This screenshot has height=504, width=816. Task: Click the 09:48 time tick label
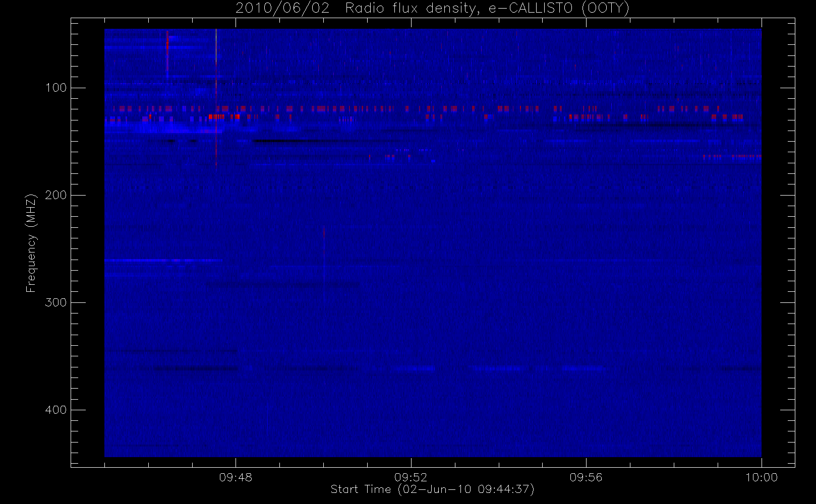[236, 477]
